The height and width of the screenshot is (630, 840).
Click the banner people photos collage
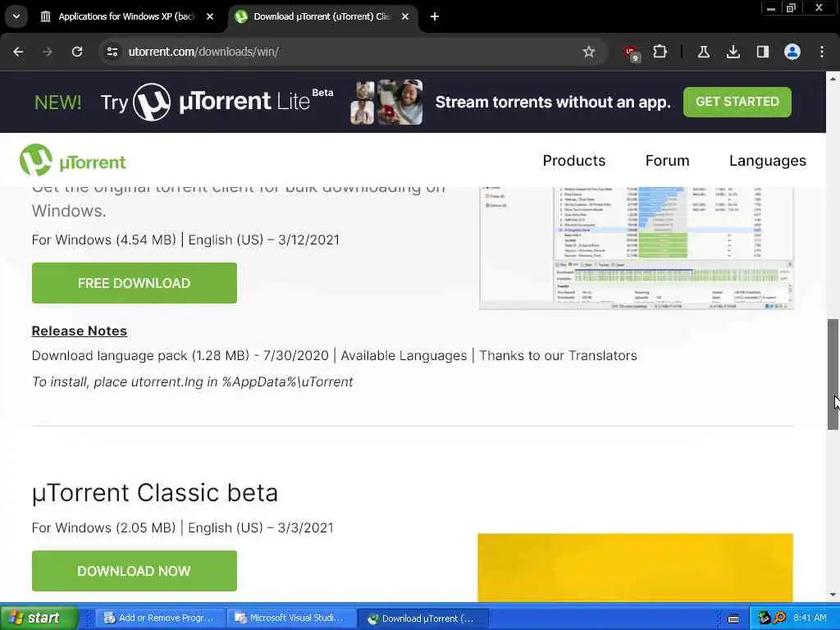(x=386, y=102)
